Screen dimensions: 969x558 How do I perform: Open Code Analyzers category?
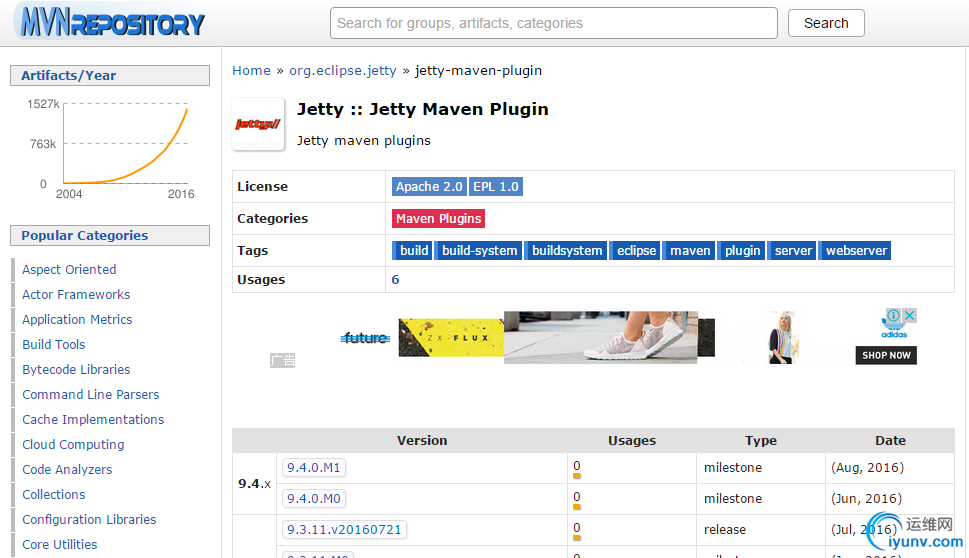(x=67, y=470)
